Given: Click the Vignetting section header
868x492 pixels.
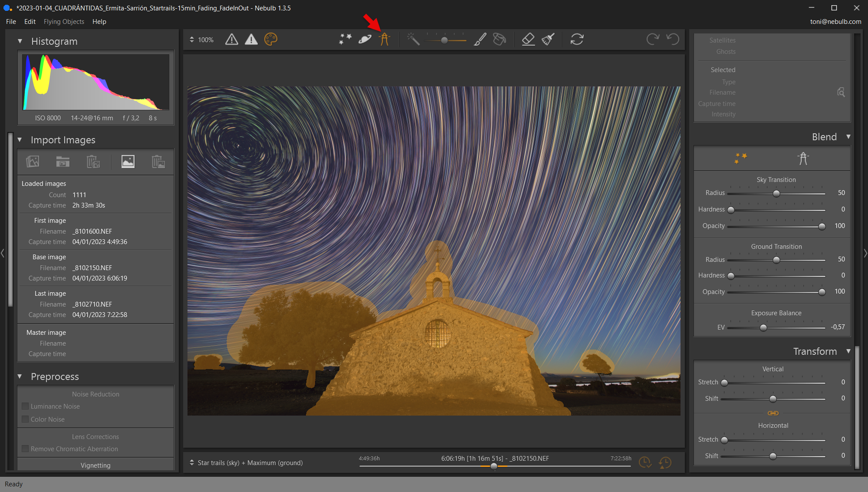Looking at the screenshot, I should coord(95,465).
